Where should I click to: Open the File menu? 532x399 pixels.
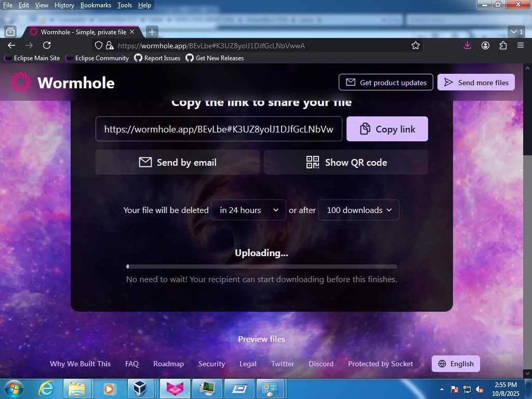(x=7, y=5)
